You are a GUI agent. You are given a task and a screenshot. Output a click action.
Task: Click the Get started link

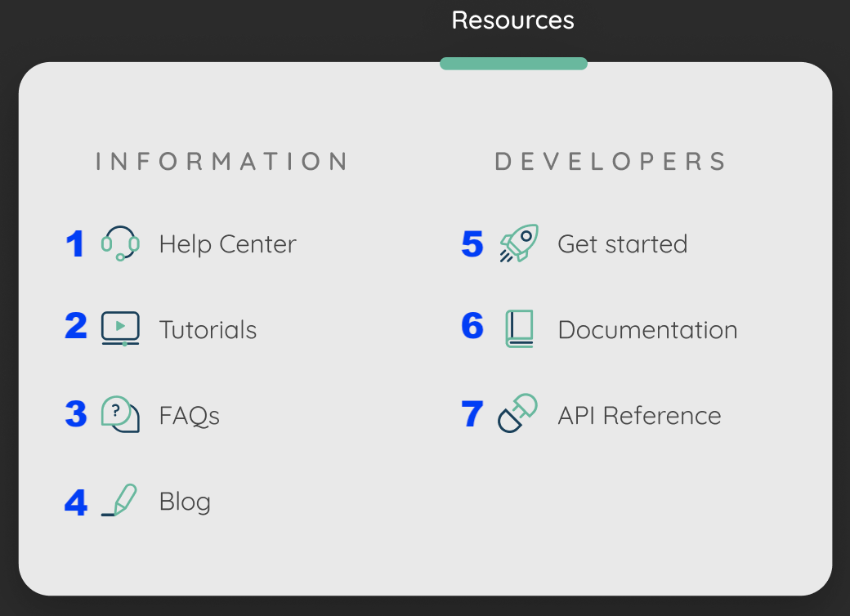(622, 243)
